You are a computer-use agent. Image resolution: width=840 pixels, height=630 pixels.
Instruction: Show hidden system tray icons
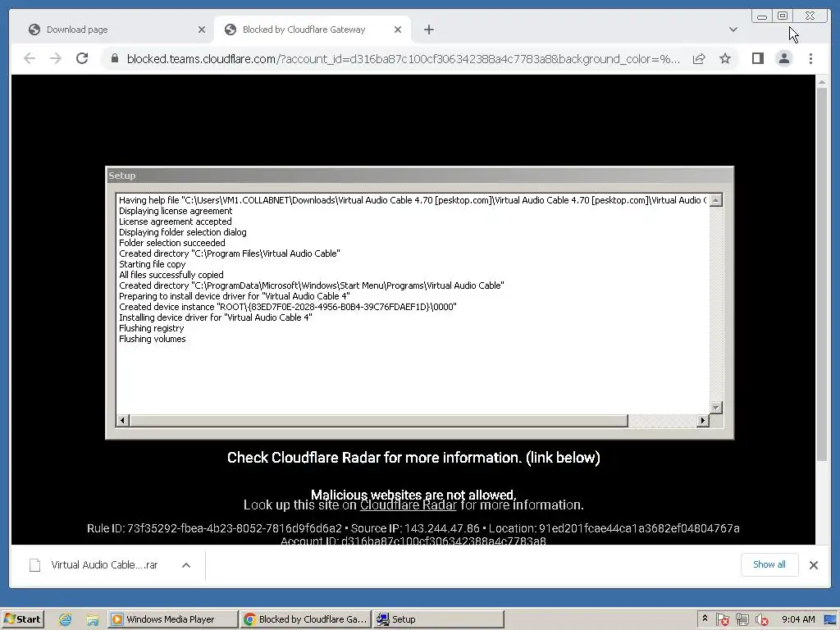tap(705, 619)
